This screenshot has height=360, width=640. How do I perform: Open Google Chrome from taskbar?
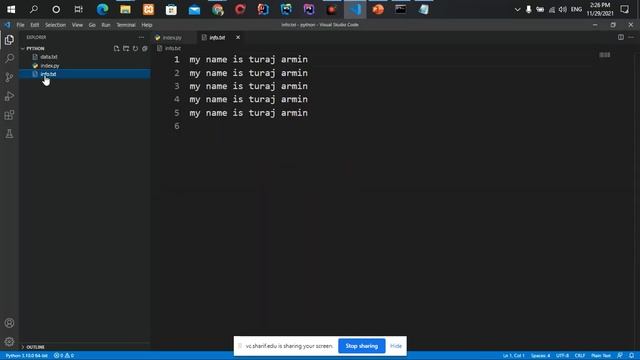click(x=218, y=9)
